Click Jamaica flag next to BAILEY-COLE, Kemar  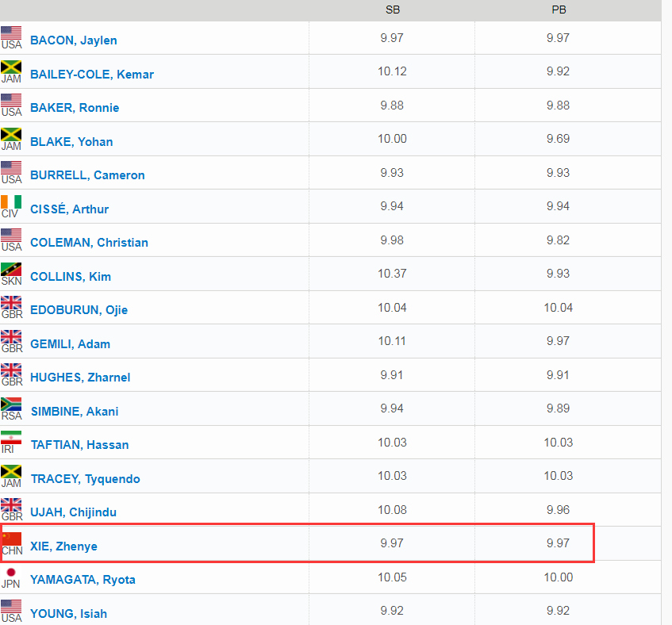click(11, 67)
